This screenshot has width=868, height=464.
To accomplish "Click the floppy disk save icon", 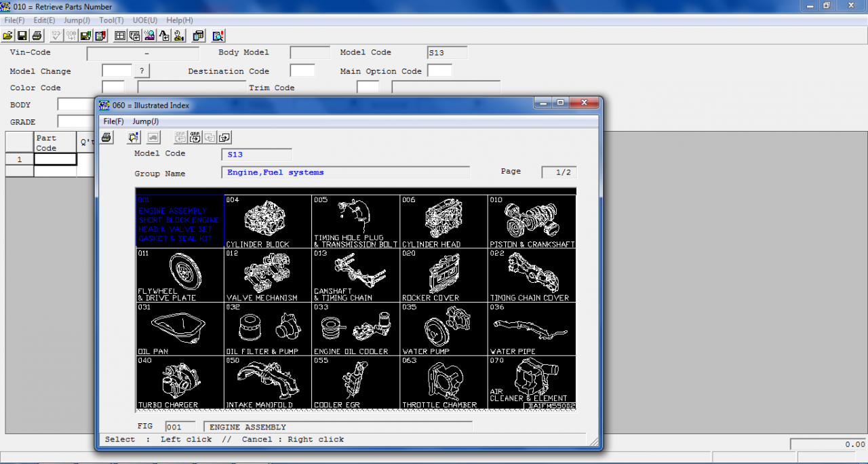I will 22,35.
